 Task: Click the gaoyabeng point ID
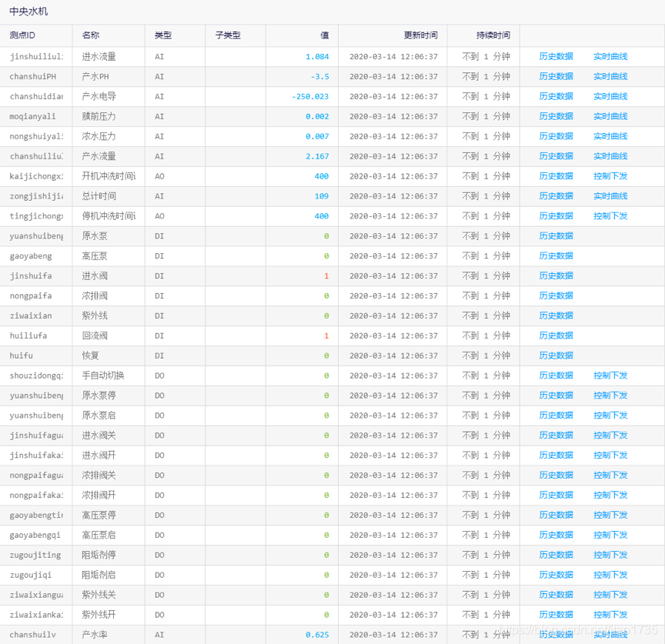point(31,255)
